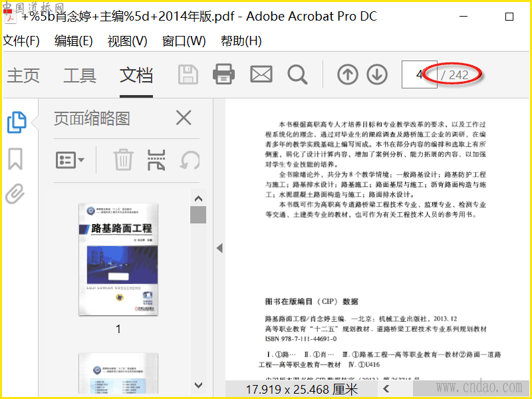532x399 pixels.
Task: Open the Page Thumbnails sidebar icon
Action: (17, 122)
